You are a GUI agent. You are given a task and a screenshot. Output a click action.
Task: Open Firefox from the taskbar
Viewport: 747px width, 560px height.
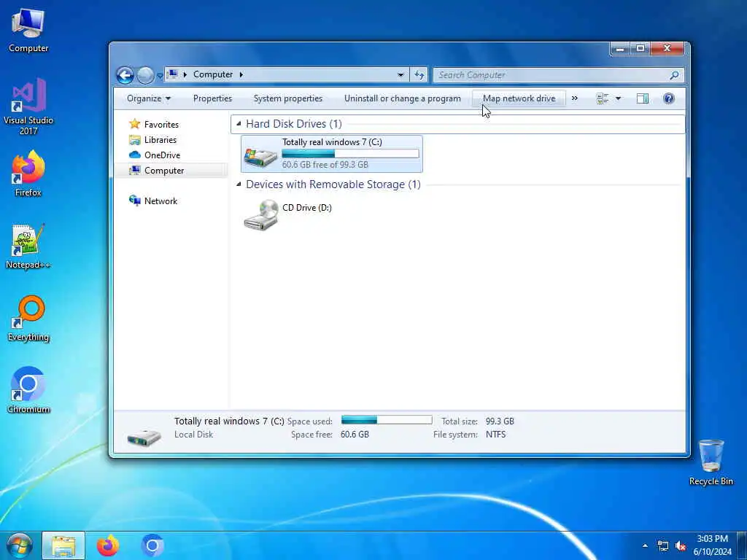click(108, 545)
